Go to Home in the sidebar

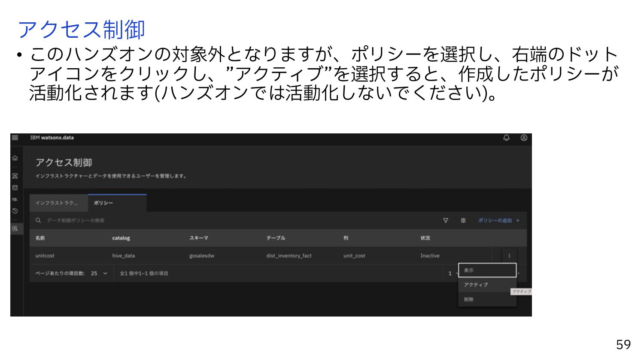[15, 158]
